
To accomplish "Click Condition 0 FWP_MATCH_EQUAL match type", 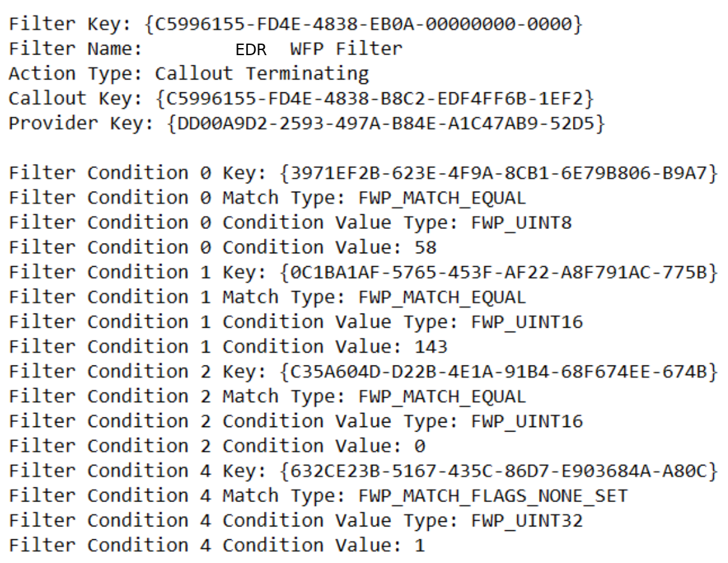I will click(442, 198).
